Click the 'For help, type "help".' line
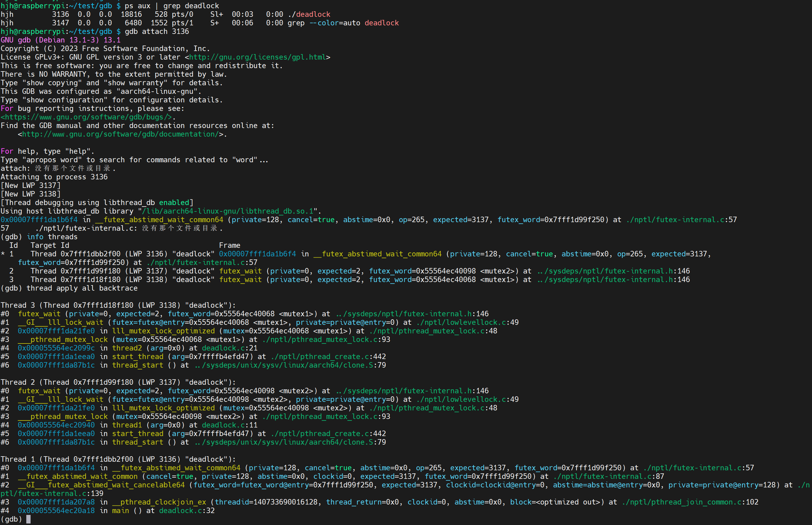Viewport: 812px width, 525px height. pyautogui.click(x=47, y=151)
